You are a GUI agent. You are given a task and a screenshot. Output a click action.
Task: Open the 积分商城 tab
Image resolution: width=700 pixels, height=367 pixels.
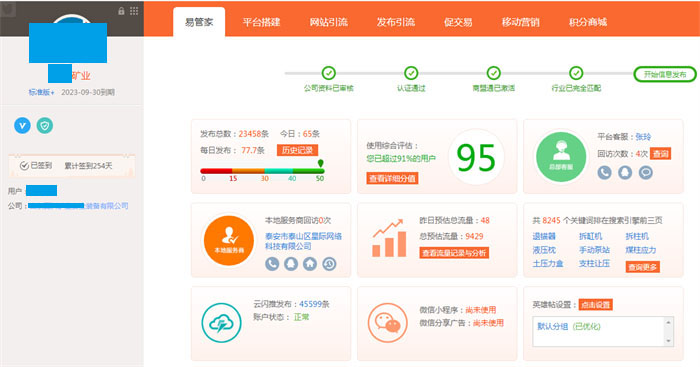588,22
